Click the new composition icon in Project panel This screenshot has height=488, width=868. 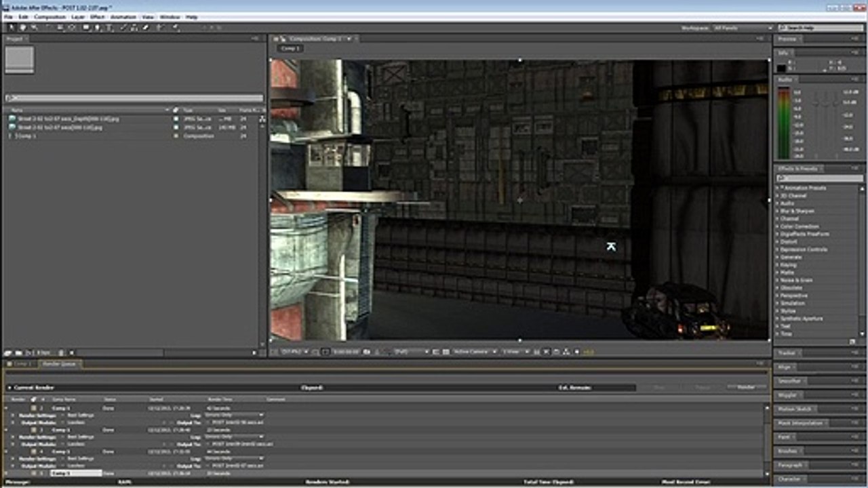pos(29,352)
